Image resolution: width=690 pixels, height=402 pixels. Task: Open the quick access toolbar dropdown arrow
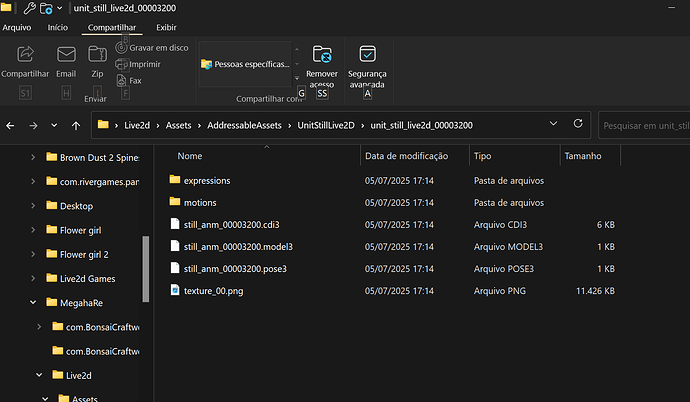(x=60, y=8)
